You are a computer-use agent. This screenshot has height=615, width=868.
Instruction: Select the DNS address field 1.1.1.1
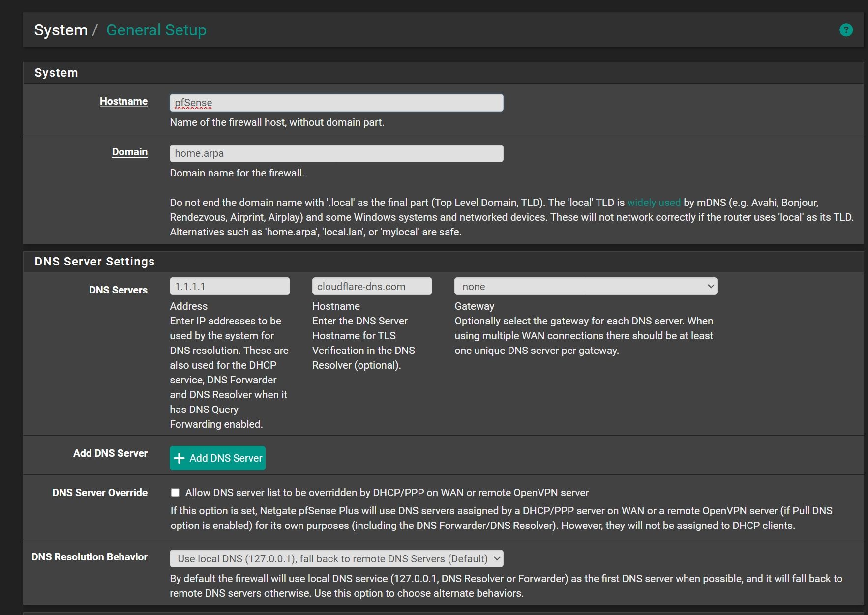tap(230, 286)
